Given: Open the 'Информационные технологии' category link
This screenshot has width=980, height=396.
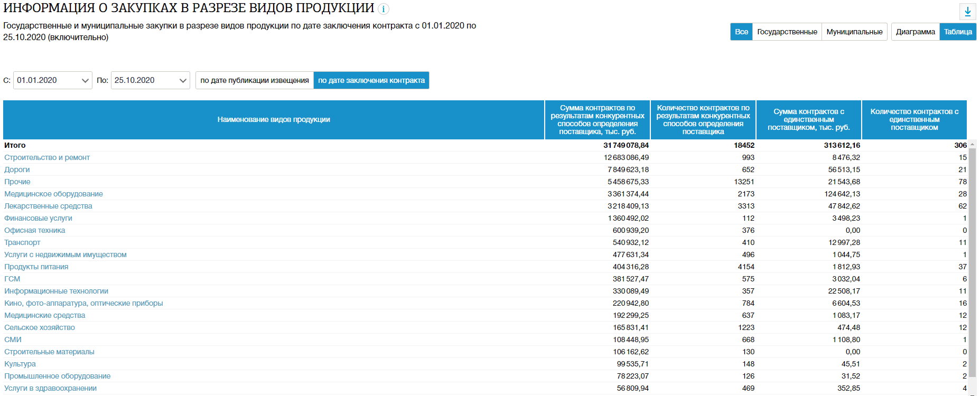Looking at the screenshot, I should tap(56, 291).
